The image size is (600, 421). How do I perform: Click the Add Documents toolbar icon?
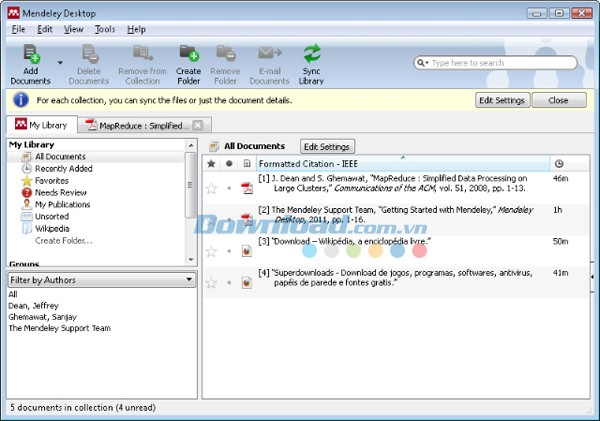coord(31,54)
